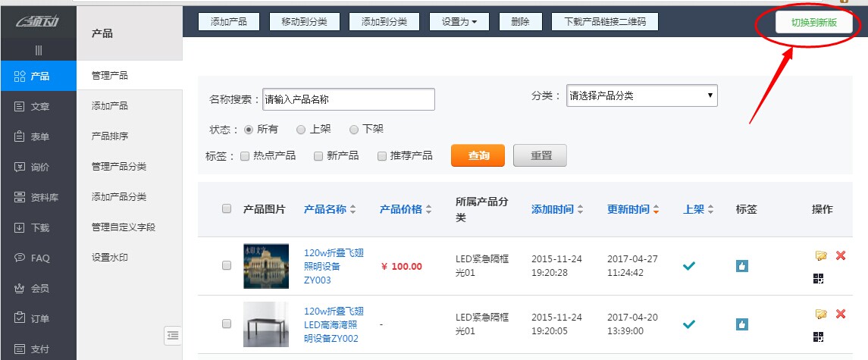Open the 请选择产品分类 category dropdown
This screenshot has height=360, width=868.
(641, 96)
